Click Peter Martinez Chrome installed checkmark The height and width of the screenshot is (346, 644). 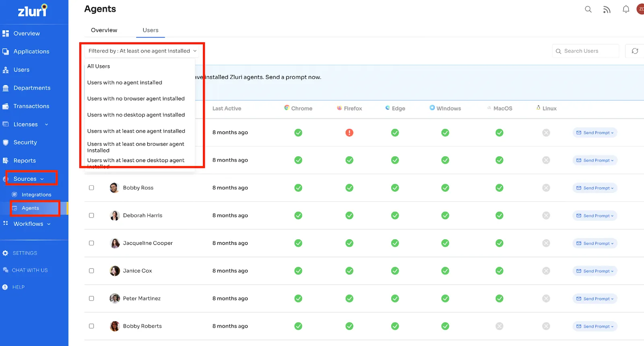pos(298,298)
